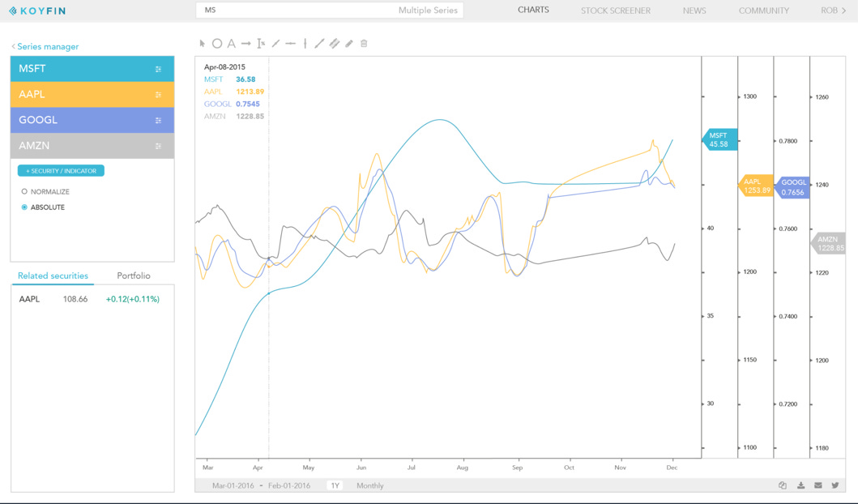
Task: Switch to the Related securities tab
Action: tap(53, 275)
